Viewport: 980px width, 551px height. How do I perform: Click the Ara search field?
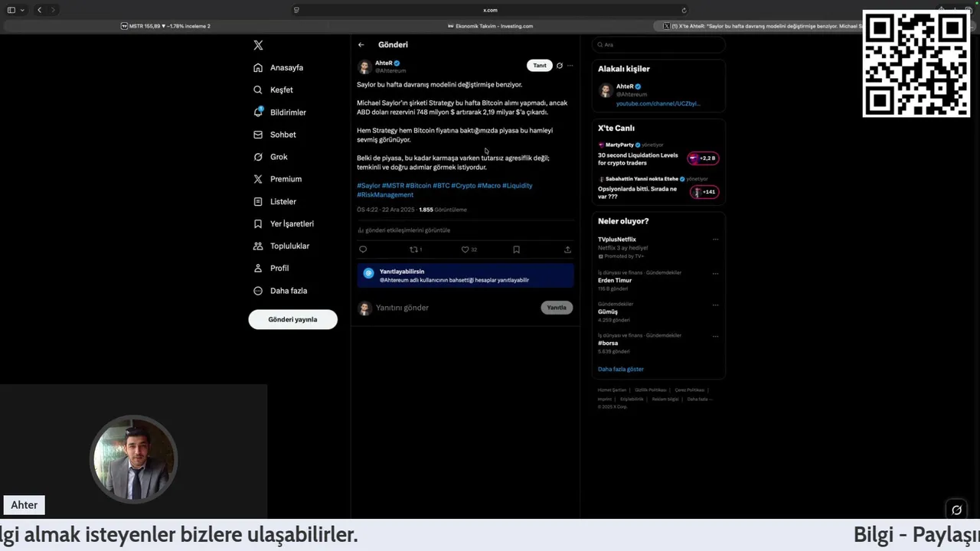point(658,44)
